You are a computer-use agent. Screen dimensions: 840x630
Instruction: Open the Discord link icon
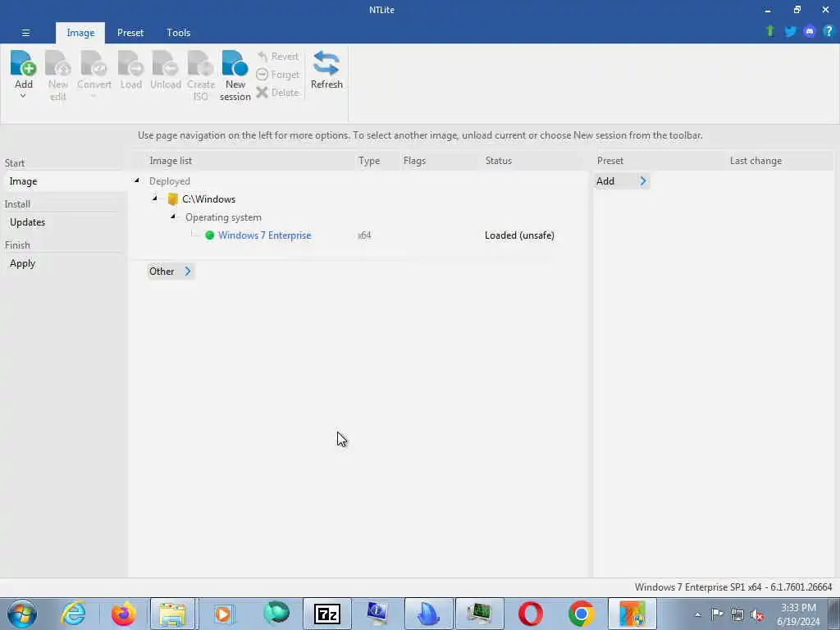(810, 32)
